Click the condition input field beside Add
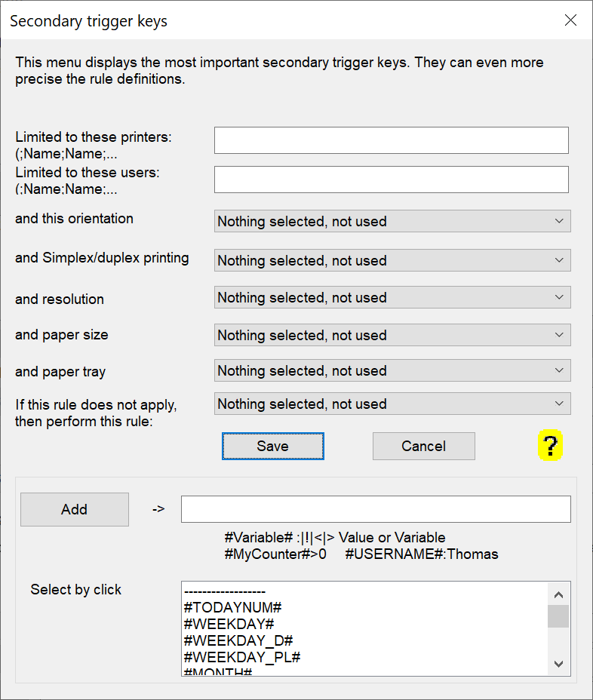Viewport: 593px width, 700px height. point(376,509)
